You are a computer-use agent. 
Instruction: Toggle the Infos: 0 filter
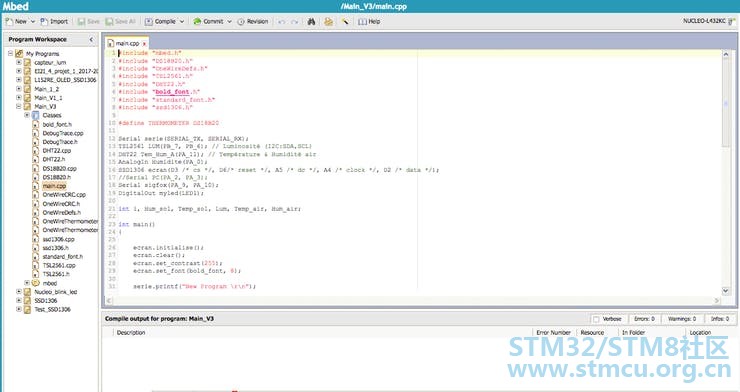coord(719,319)
